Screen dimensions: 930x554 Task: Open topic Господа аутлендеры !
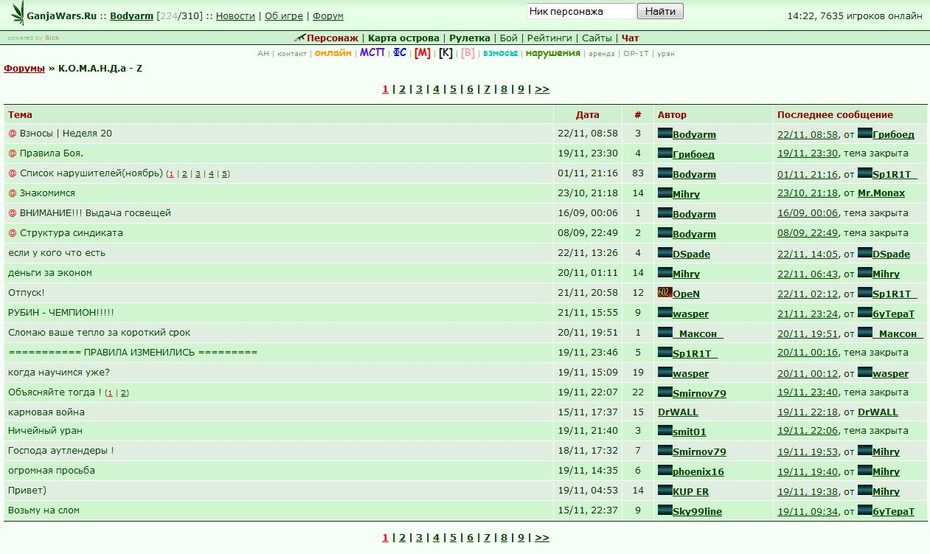pyautogui.click(x=60, y=451)
